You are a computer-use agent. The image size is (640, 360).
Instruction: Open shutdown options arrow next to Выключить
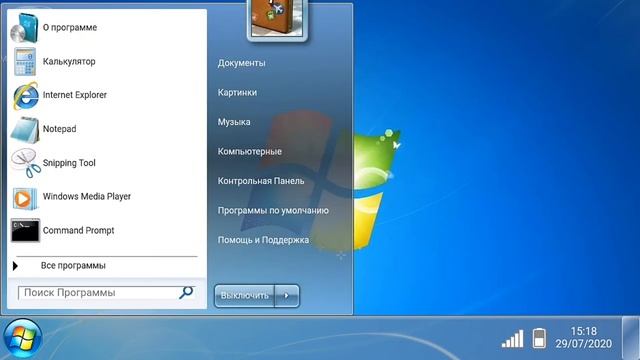coord(287,296)
